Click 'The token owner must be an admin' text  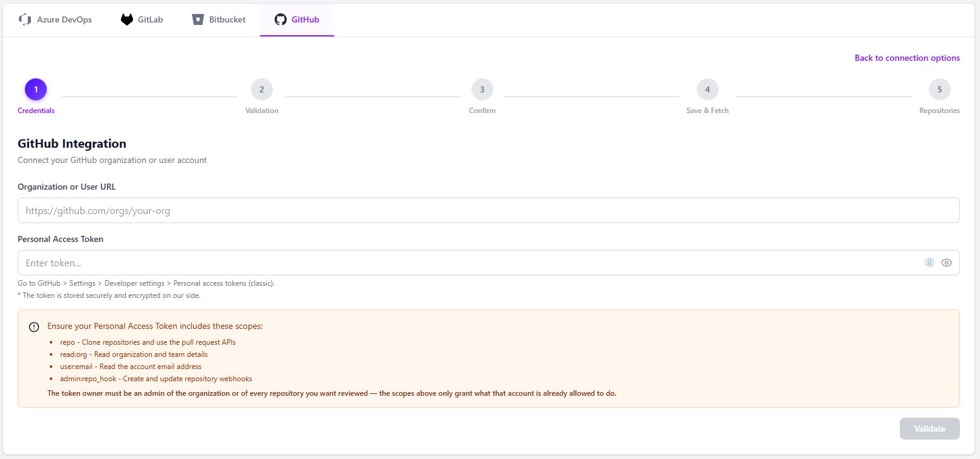(332, 393)
